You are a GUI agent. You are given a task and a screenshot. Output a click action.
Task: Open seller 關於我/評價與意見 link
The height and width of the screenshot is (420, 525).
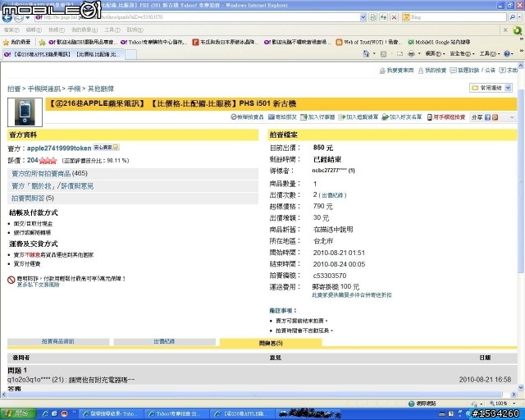(x=52, y=186)
